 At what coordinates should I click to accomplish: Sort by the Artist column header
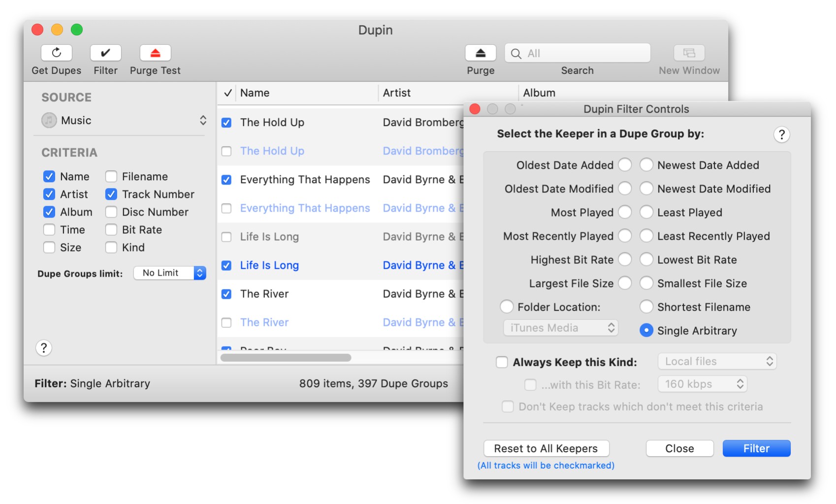pyautogui.click(x=396, y=93)
